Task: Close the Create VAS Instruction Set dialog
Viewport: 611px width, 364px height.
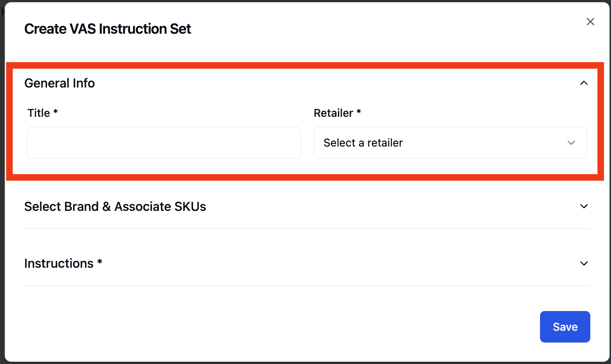Action: (590, 22)
